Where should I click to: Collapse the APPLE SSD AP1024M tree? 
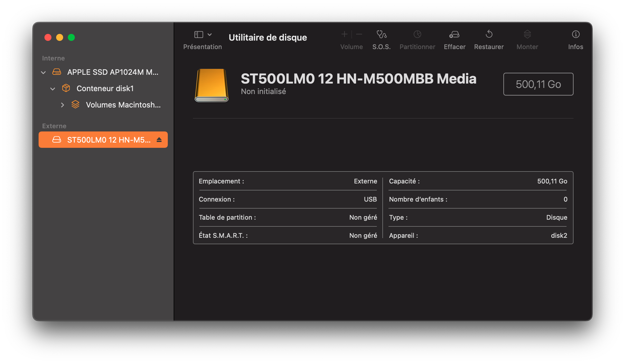pyautogui.click(x=43, y=72)
